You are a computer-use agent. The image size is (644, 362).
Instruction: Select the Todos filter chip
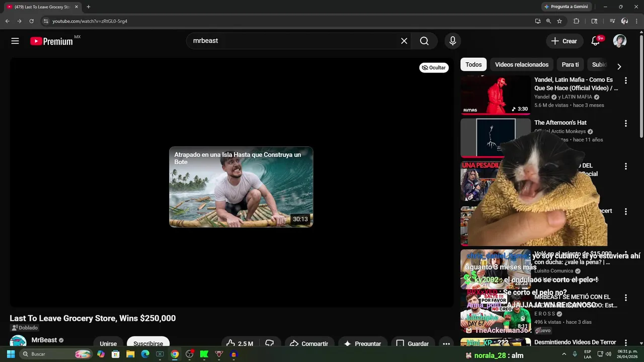[473, 64]
